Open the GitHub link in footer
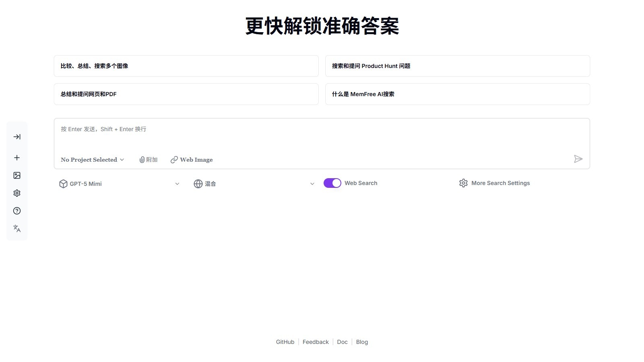Image resolution: width=644 pixels, height=362 pixels. tap(285, 341)
